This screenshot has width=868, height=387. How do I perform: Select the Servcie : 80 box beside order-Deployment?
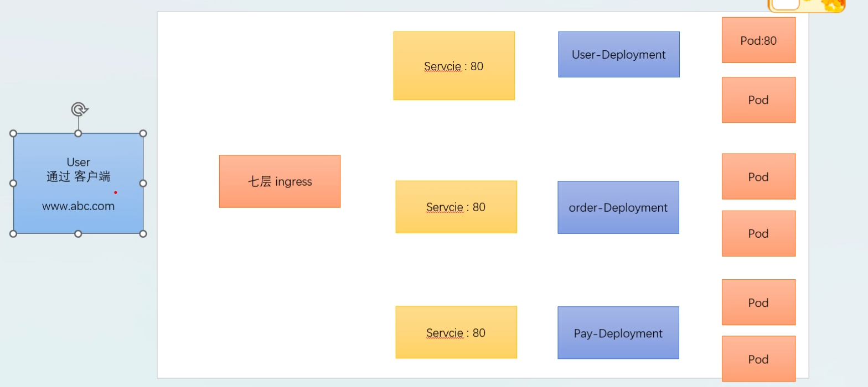coord(456,207)
